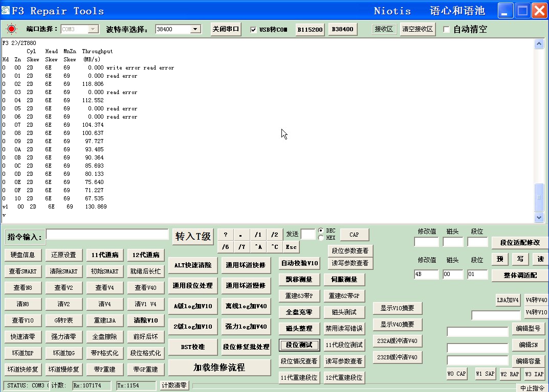Click 查看SMART button
This screenshot has width=549, height=392.
[x=23, y=271]
